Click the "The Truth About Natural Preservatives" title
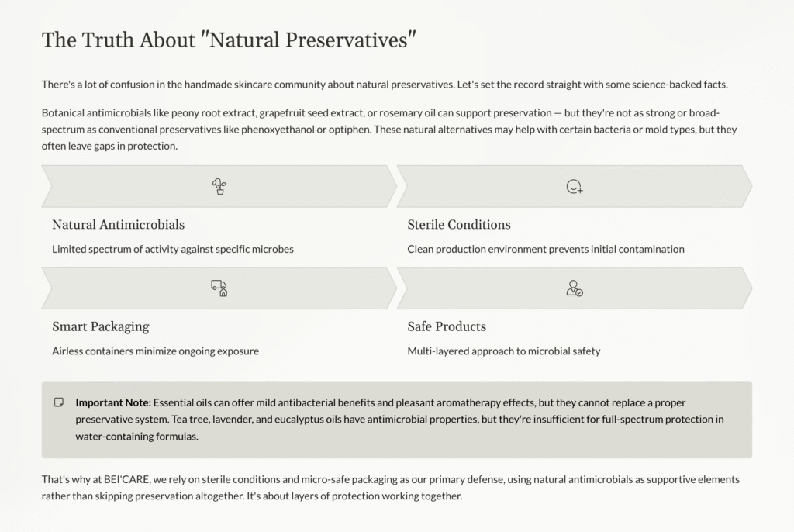 point(230,40)
